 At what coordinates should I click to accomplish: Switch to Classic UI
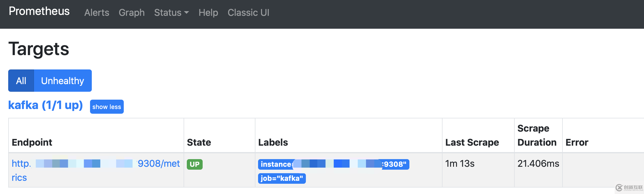click(248, 13)
